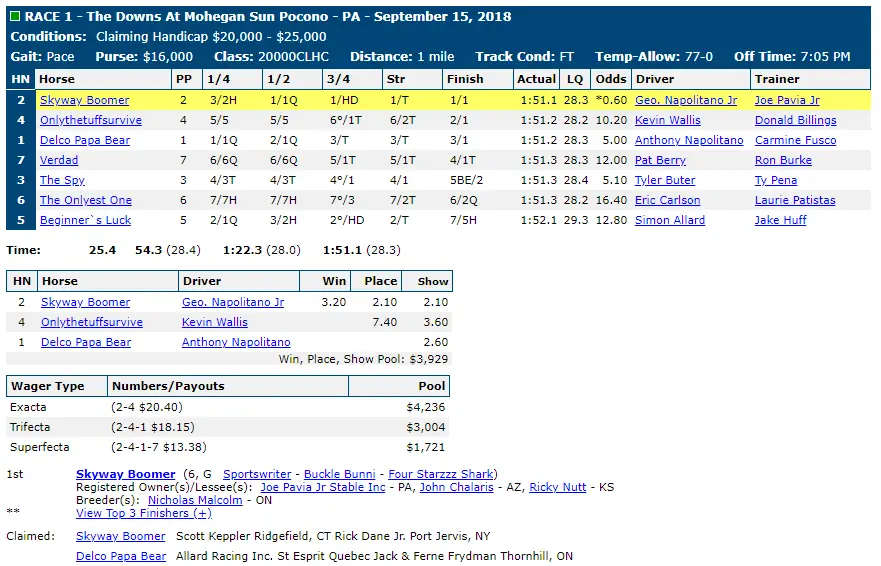This screenshot has height=566, width=881.
Task: Click final time 1:51.1 in Time row
Action: coord(342,250)
